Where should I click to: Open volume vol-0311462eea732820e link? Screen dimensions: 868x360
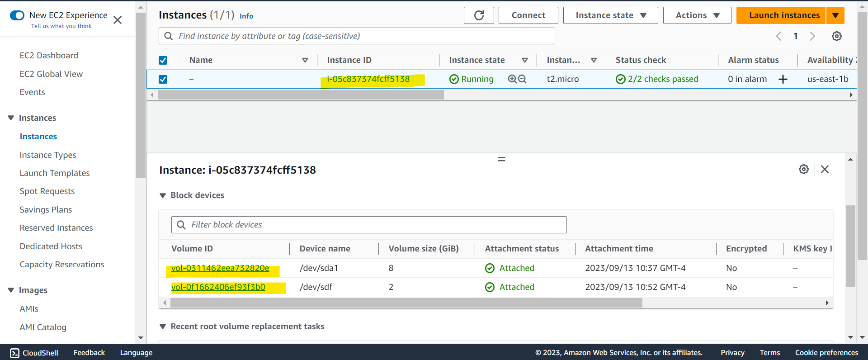(x=220, y=268)
